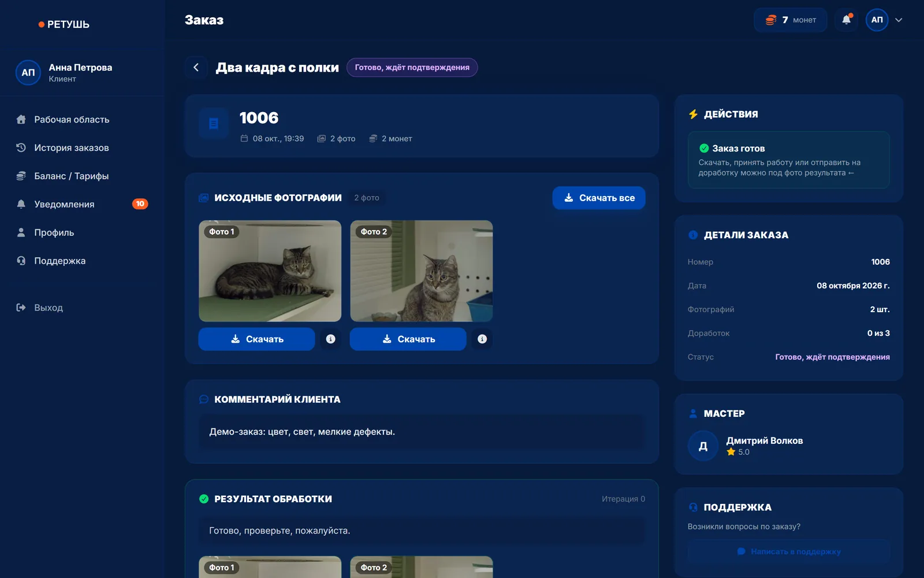This screenshot has height=578, width=924.
Task: Open the Профиль page
Action: (83, 232)
